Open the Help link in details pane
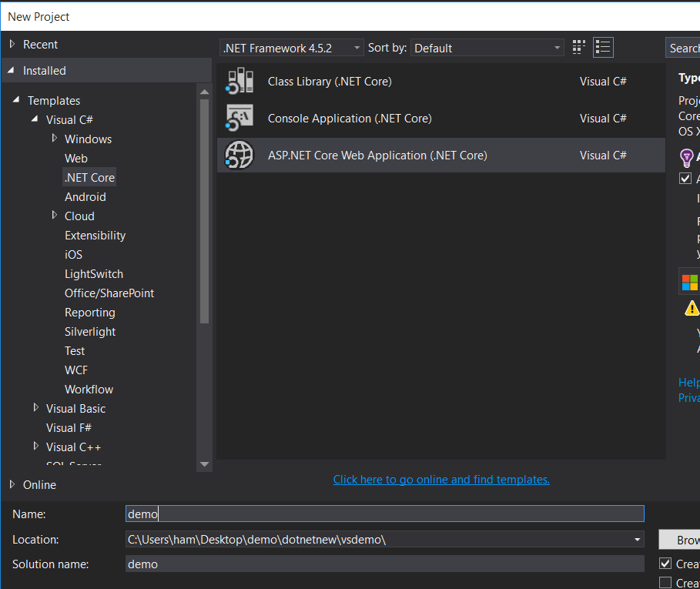Screen dimensions: 700x589 tap(689, 383)
